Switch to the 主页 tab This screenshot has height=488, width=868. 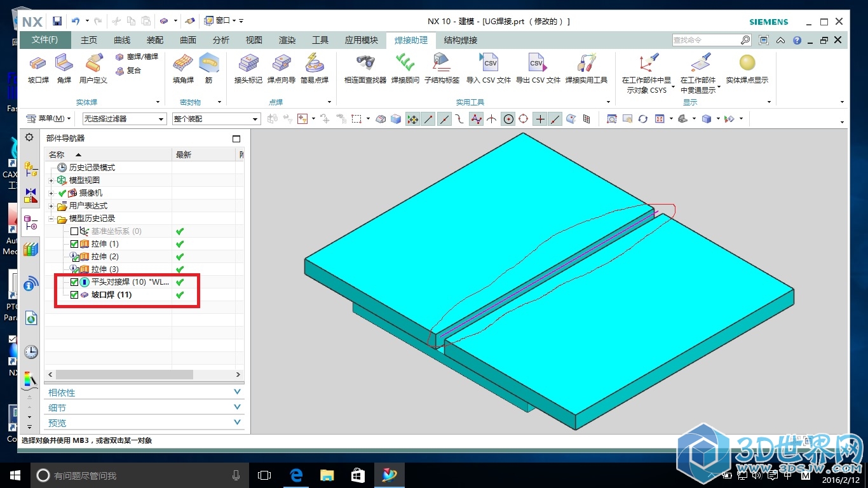coord(89,40)
